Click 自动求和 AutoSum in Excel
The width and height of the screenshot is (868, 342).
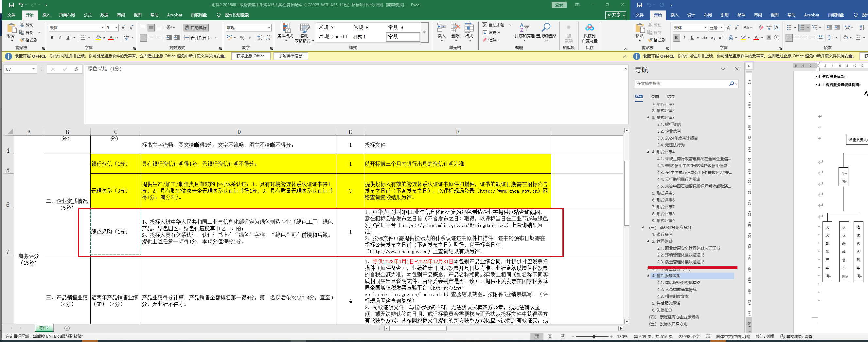click(x=493, y=25)
